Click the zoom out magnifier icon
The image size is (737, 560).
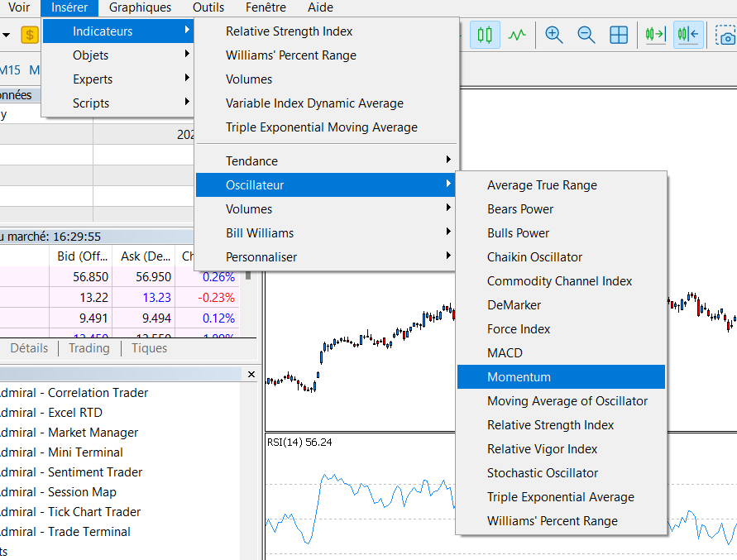pos(586,35)
